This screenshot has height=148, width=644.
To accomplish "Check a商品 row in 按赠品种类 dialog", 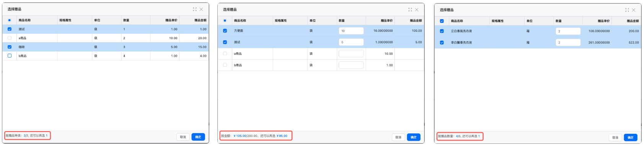I will tap(10, 38).
